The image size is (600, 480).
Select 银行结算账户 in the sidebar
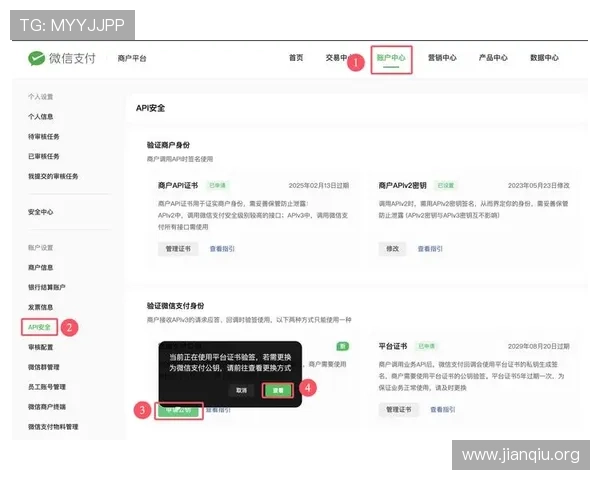tap(47, 287)
